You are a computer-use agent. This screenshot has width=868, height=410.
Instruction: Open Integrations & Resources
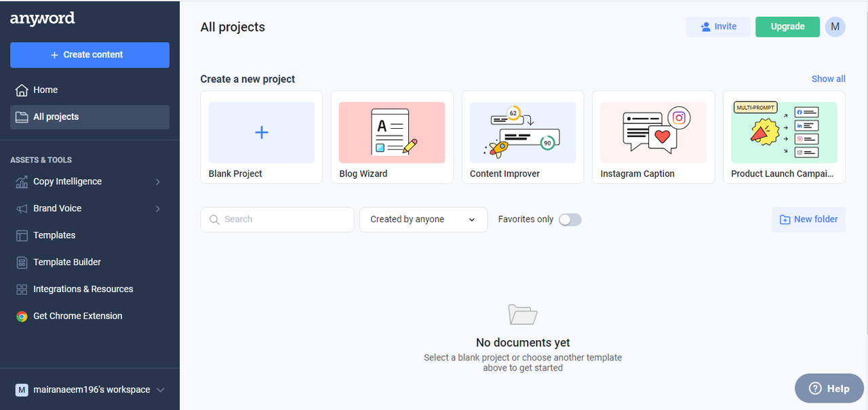90,289
